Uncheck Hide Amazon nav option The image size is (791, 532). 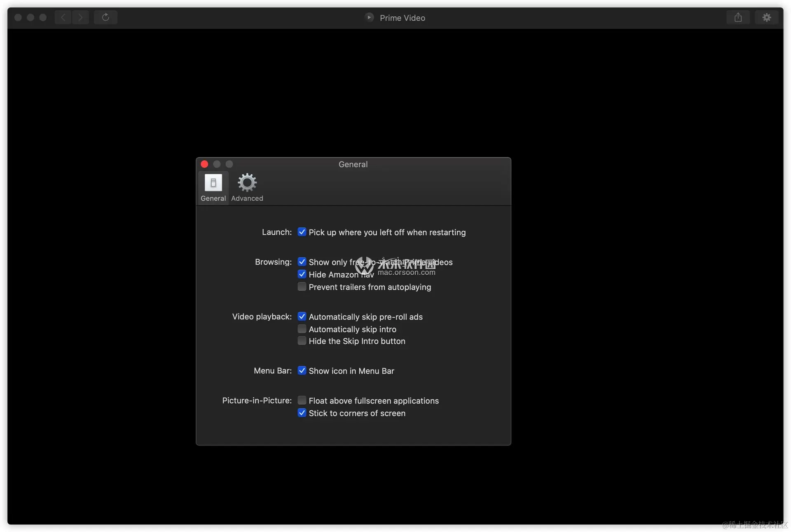[302, 274]
